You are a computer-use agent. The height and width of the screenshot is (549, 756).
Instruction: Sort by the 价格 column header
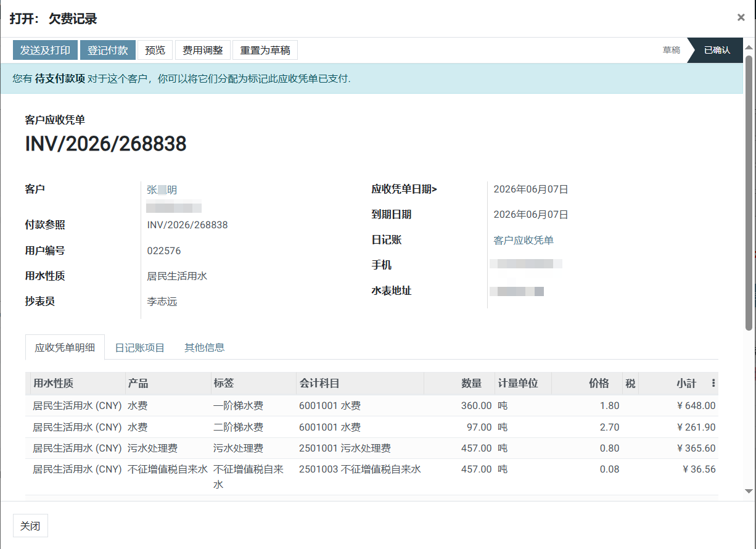point(587,383)
